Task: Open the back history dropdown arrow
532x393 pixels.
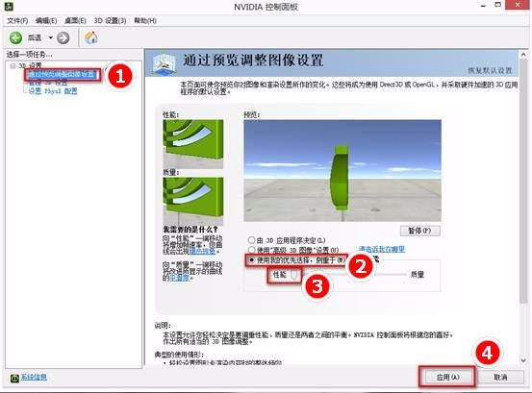Action: [x=51, y=37]
